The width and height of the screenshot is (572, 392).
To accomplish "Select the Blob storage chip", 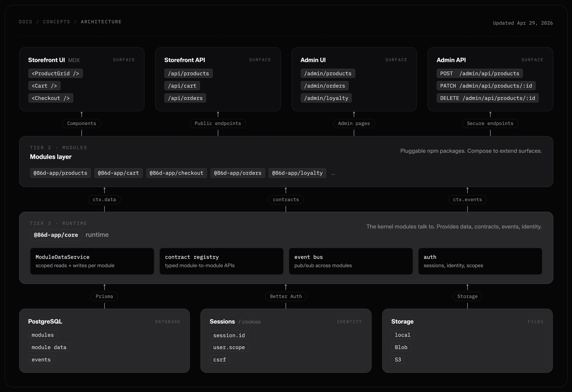I will 401,347.
